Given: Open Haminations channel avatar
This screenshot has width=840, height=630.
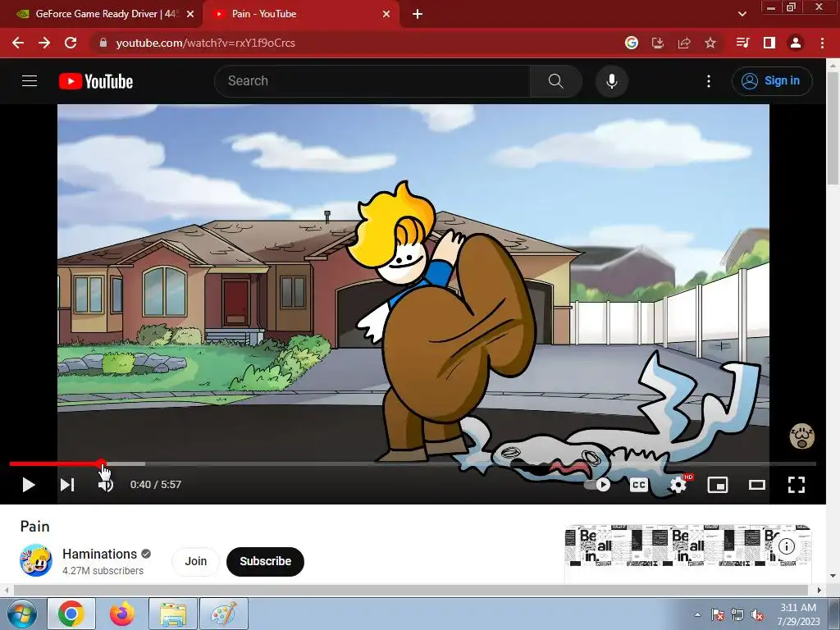Looking at the screenshot, I should [36, 560].
